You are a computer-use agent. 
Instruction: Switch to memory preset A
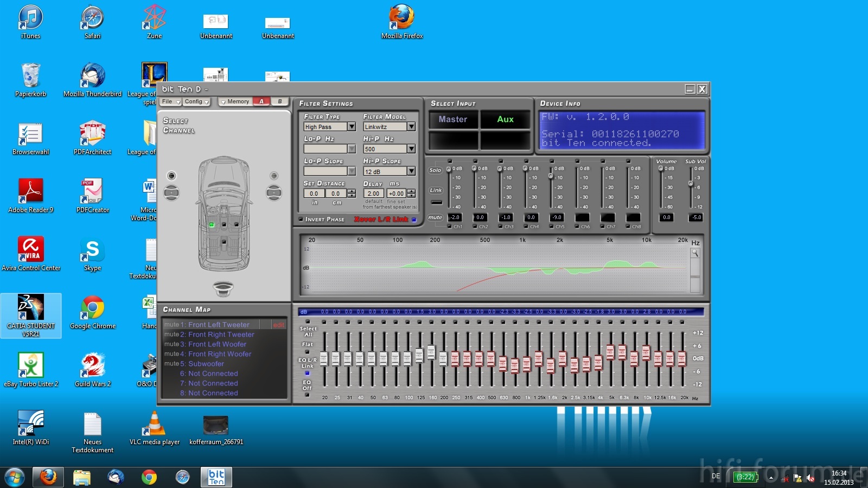tap(261, 101)
